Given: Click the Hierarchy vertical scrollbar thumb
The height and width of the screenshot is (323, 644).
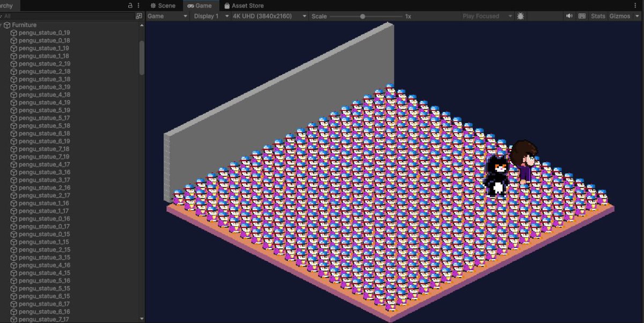Looking at the screenshot, I should point(142,58).
